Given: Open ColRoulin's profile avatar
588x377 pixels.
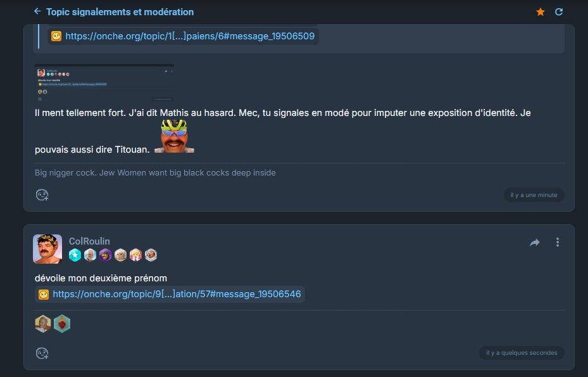Looking at the screenshot, I should pos(47,249).
